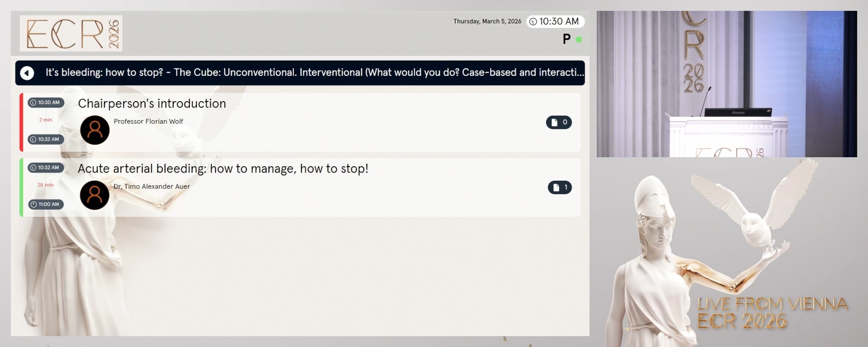Click the Live from Vienna ECR 2026 banner
The width and height of the screenshot is (868, 347).
[772, 313]
